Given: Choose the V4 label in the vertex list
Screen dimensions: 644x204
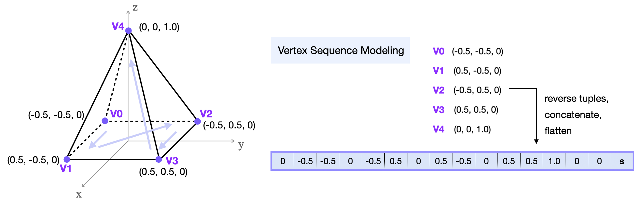Looking at the screenshot, I should coord(438,129).
